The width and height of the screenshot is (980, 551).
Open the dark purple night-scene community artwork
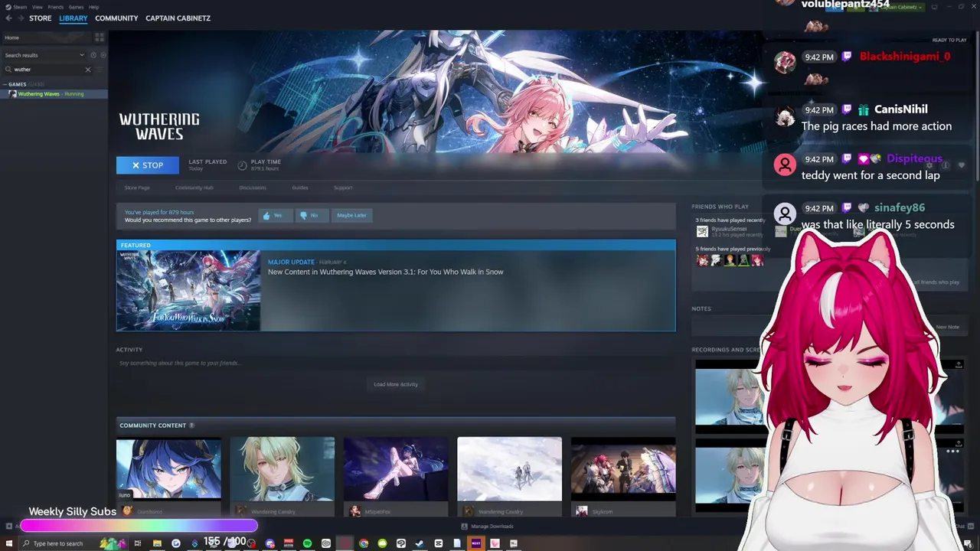[396, 469]
